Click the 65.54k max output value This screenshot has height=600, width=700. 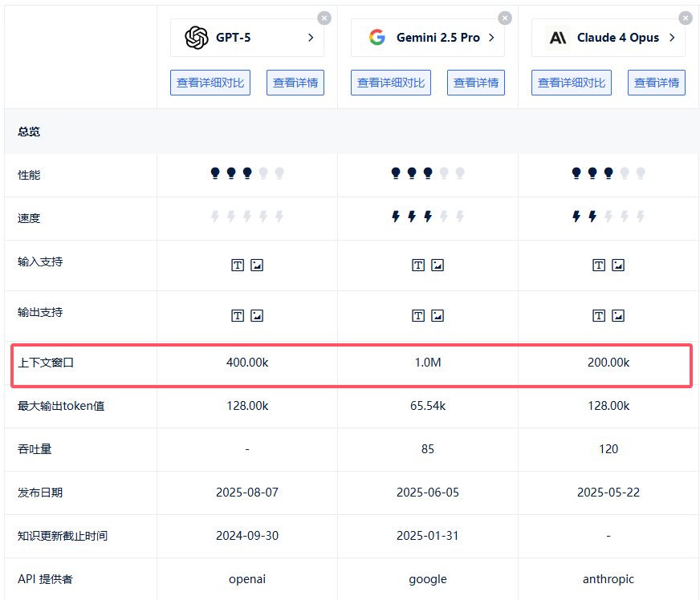pos(428,406)
